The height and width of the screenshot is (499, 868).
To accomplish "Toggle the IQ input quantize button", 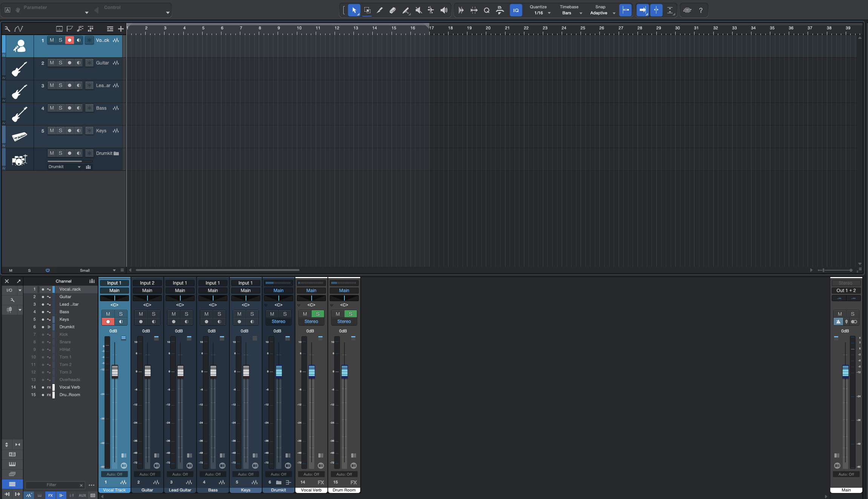I will (x=516, y=10).
